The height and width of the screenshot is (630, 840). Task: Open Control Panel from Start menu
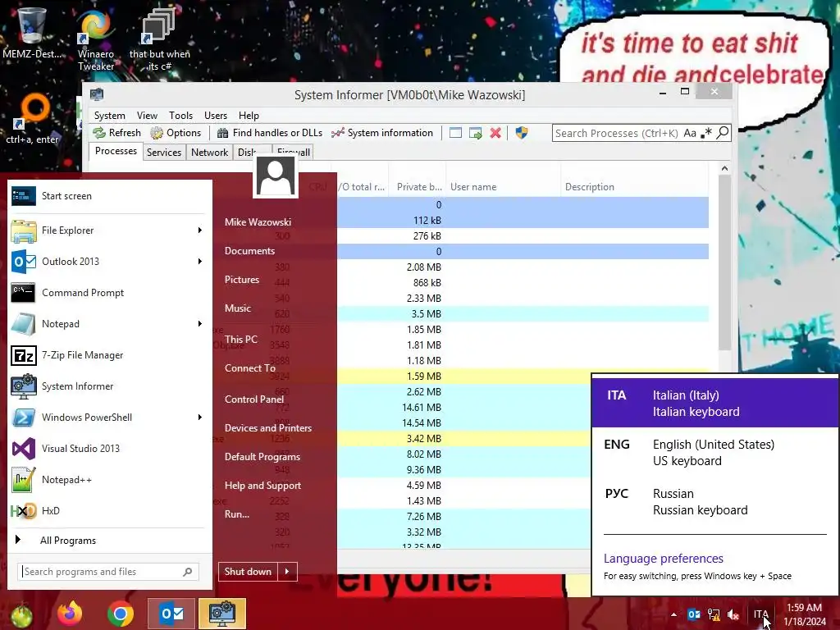(x=254, y=399)
